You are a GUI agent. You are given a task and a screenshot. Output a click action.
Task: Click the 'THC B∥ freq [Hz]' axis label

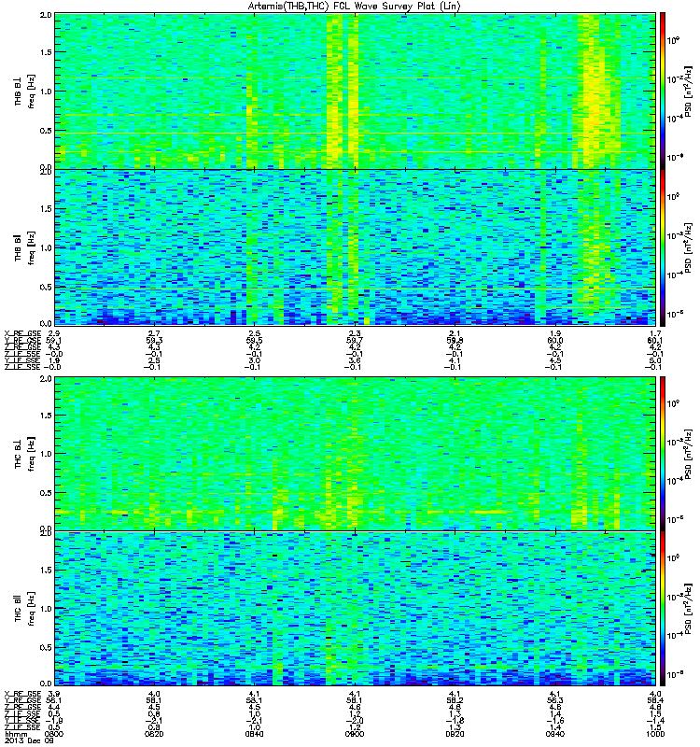click(24, 609)
